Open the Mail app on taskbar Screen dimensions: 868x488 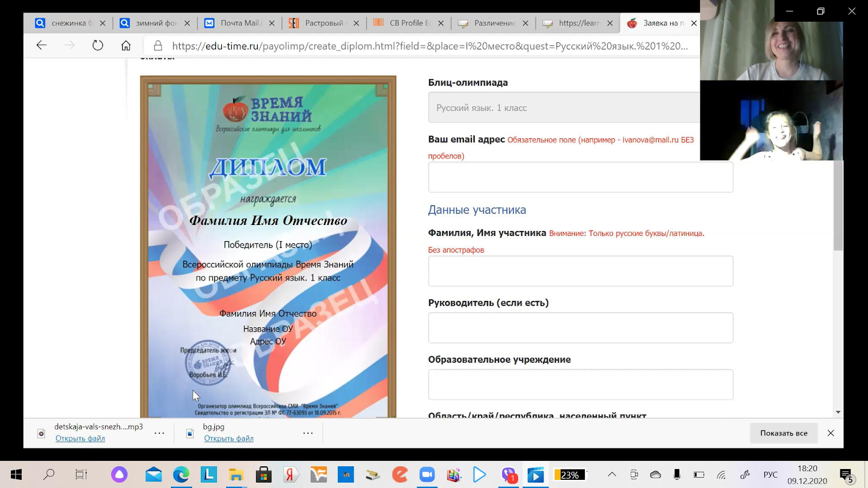click(x=154, y=475)
